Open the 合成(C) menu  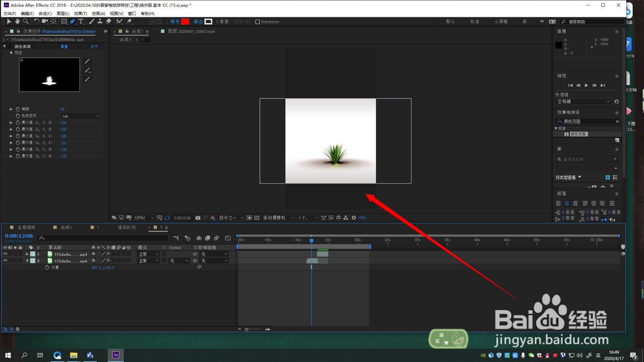coord(45,14)
